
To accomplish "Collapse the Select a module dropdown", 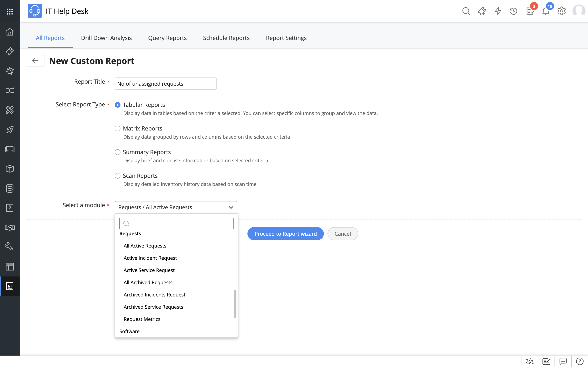I will (231, 207).
